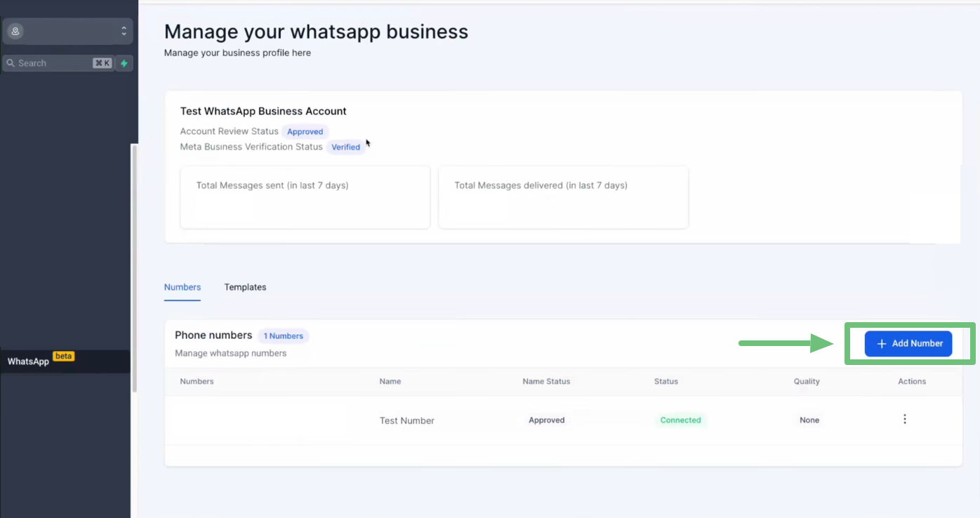This screenshot has height=518, width=980.
Task: Click the None quality value
Action: click(x=809, y=420)
